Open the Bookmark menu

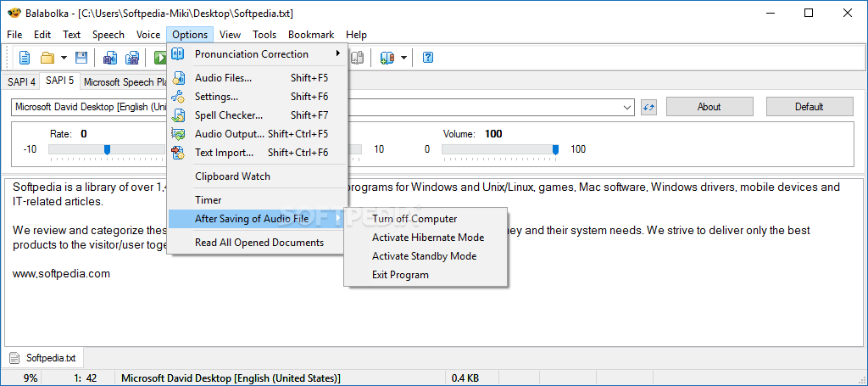311,34
